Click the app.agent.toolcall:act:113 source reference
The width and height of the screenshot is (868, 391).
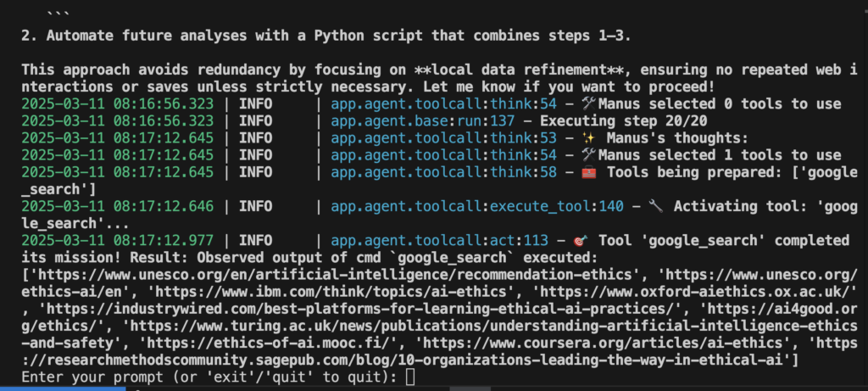point(440,240)
